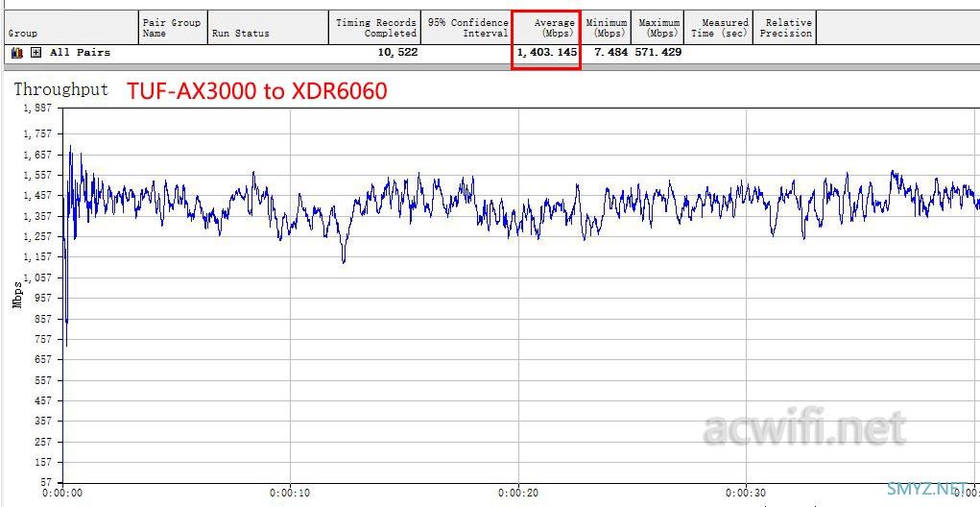Click the Minimum (Mbps) column header

607,28
